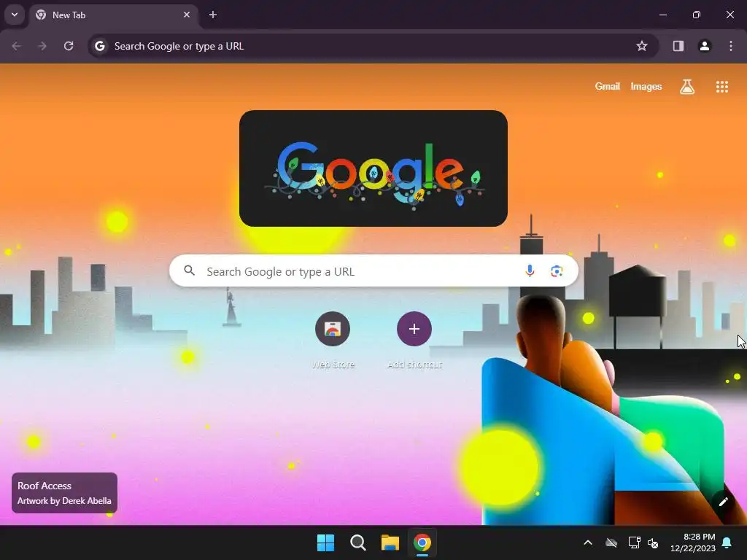Open a new tab with plus button
Image resolution: width=747 pixels, height=560 pixels.
coord(213,15)
